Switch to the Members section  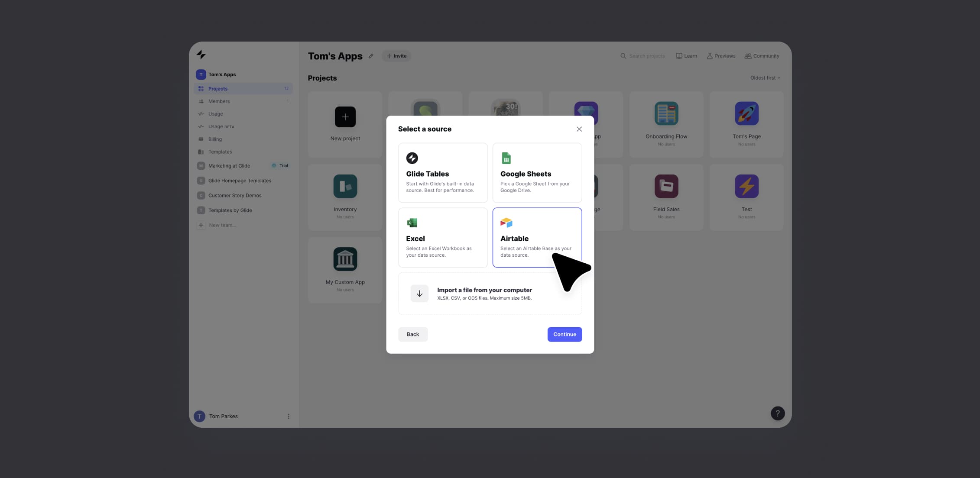(x=219, y=101)
